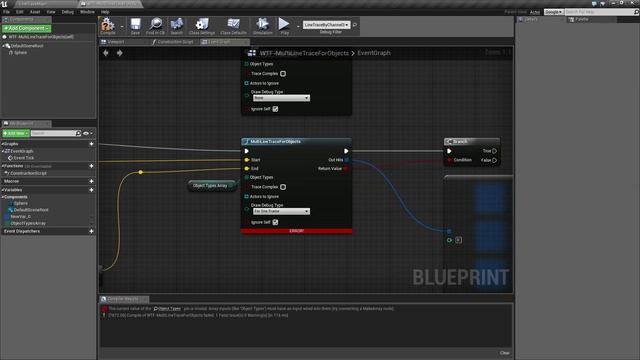This screenshot has height=360, width=640.
Task: Click the Add New button in My Blueprint
Action: pos(16,133)
